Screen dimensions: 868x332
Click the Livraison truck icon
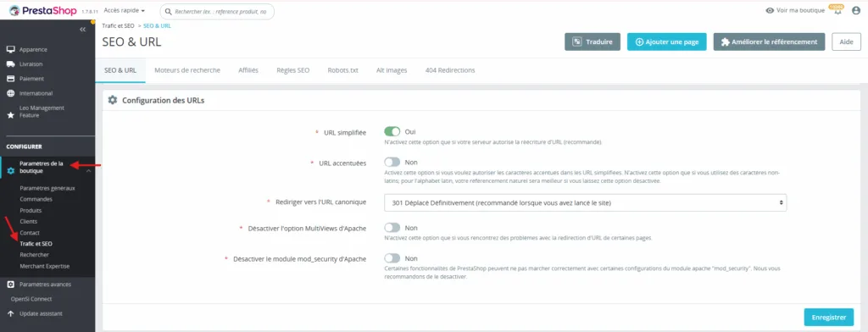pyautogui.click(x=10, y=64)
